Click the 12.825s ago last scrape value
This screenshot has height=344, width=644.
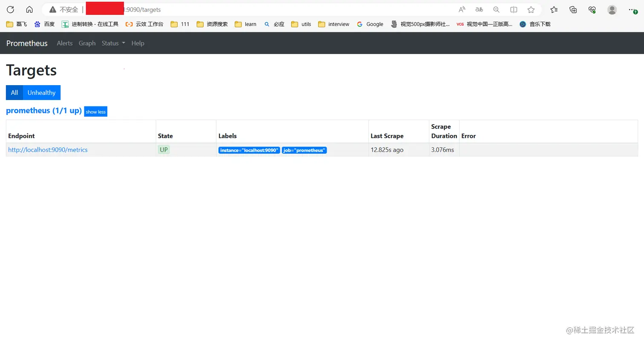[387, 150]
